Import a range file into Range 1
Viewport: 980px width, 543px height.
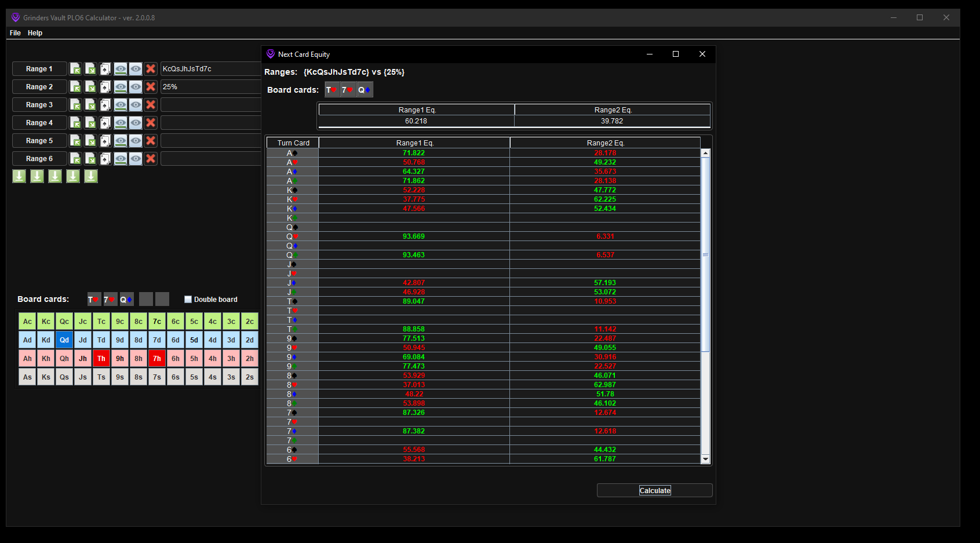75,68
